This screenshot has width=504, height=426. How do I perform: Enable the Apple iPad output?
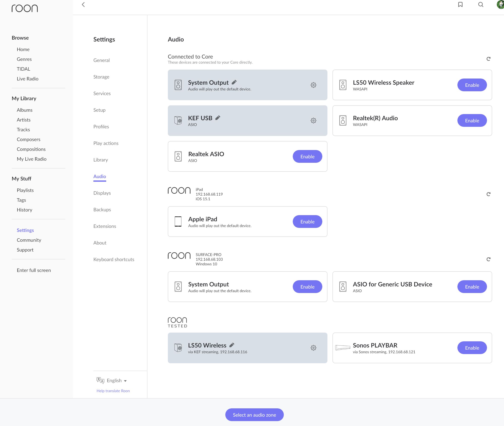pyautogui.click(x=307, y=222)
